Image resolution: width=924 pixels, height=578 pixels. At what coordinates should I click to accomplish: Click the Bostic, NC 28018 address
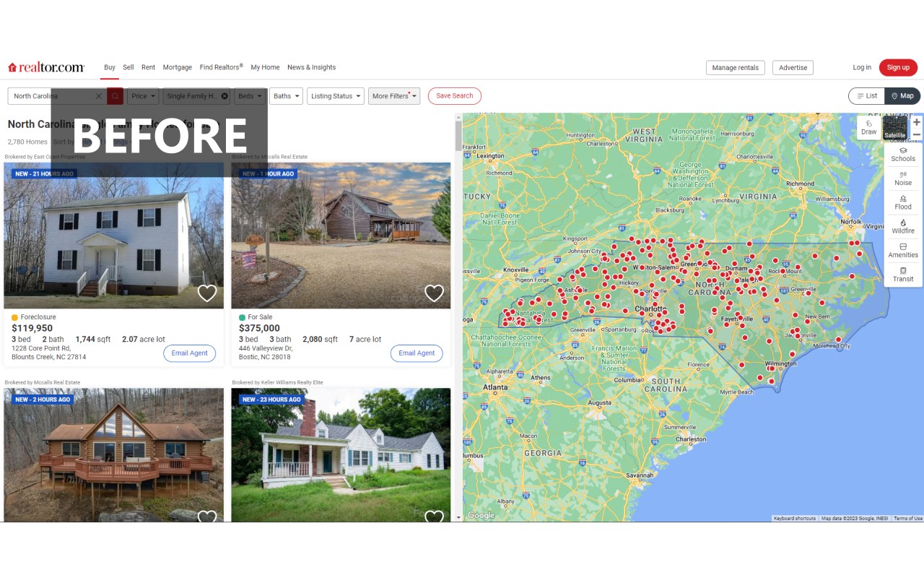[x=265, y=357]
